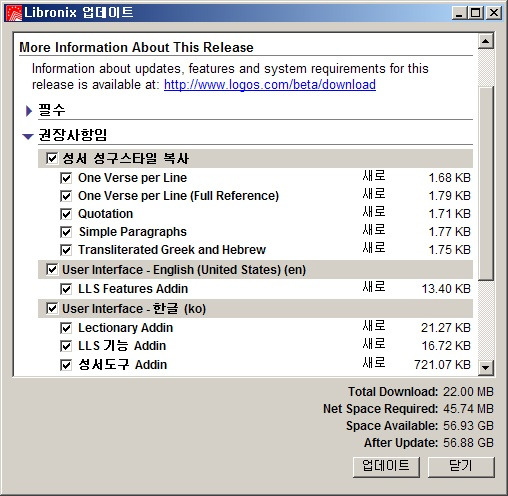Viewport: 508px width, 496px height.
Task: Click the vertical scrollbar thumb
Action: click(486, 183)
